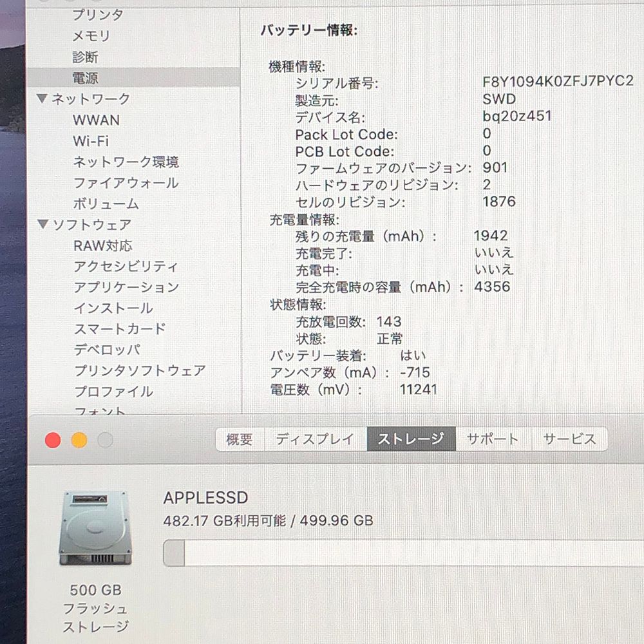Click the manufacturer value SWD
The width and height of the screenshot is (644, 644).
click(499, 99)
